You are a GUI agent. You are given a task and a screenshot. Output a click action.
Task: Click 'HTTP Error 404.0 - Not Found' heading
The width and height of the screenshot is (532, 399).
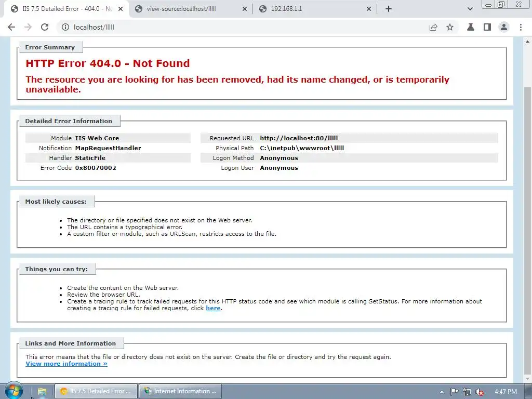108,63
